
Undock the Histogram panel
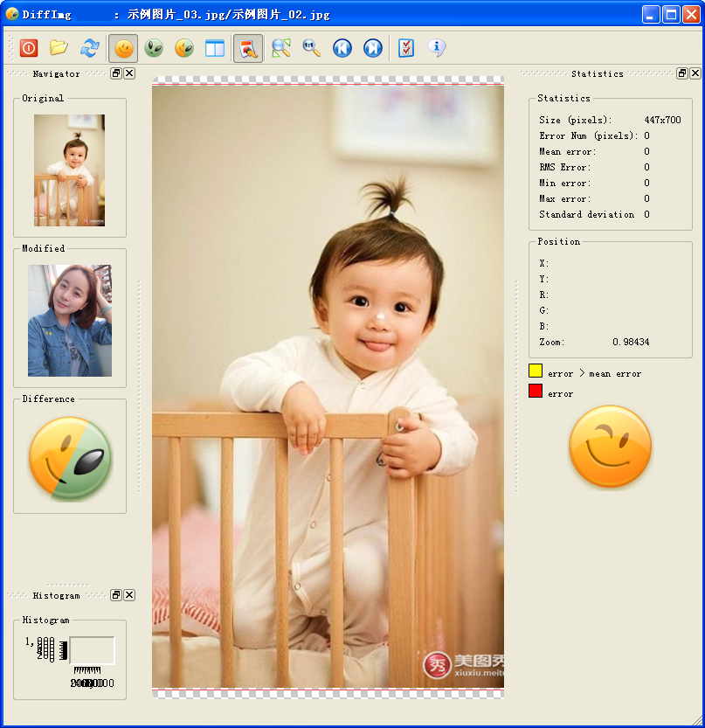[x=116, y=595]
